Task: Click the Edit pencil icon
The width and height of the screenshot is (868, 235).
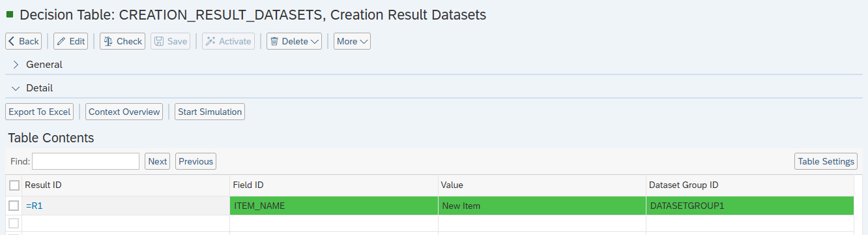Action: point(61,41)
